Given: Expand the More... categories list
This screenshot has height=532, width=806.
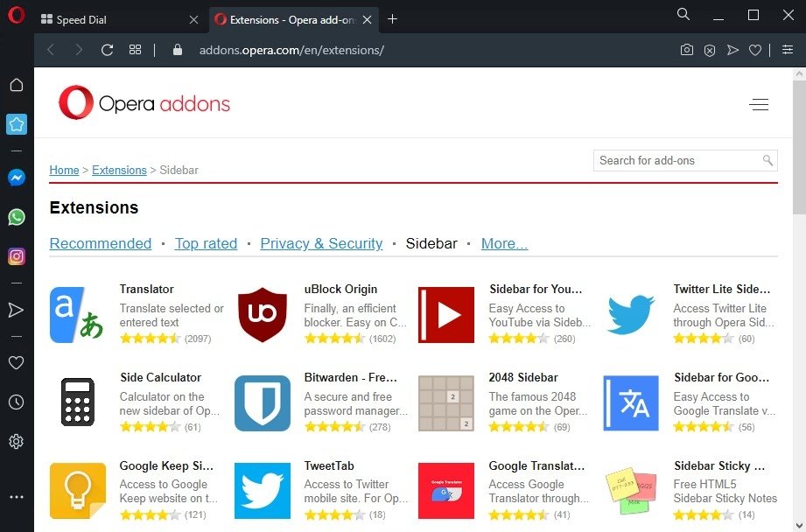Looking at the screenshot, I should point(504,243).
